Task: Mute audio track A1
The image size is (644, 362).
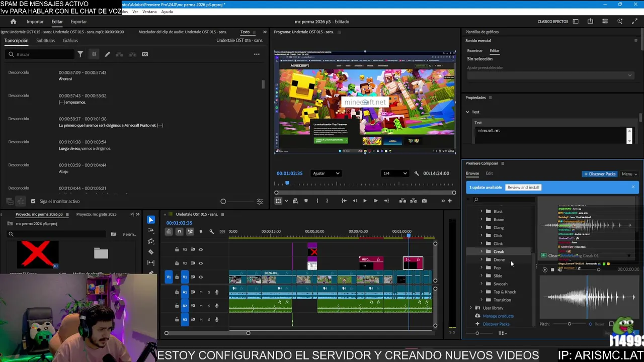Action: point(201,292)
